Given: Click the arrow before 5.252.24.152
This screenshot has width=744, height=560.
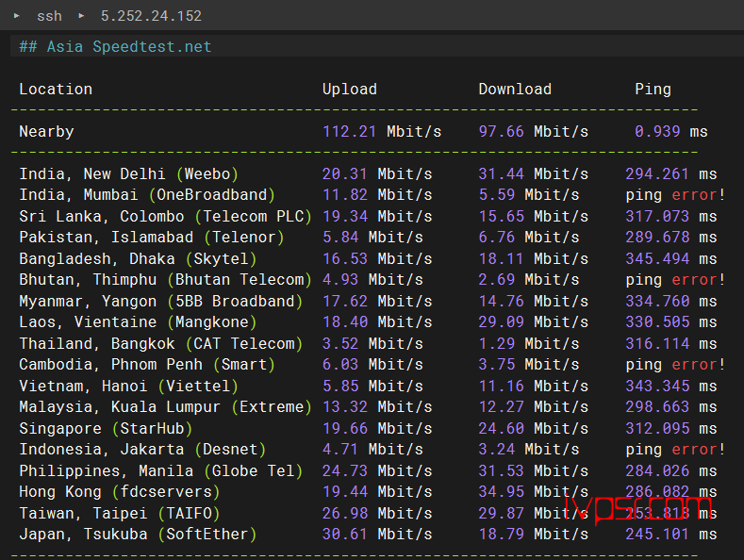Looking at the screenshot, I should 81,16.
